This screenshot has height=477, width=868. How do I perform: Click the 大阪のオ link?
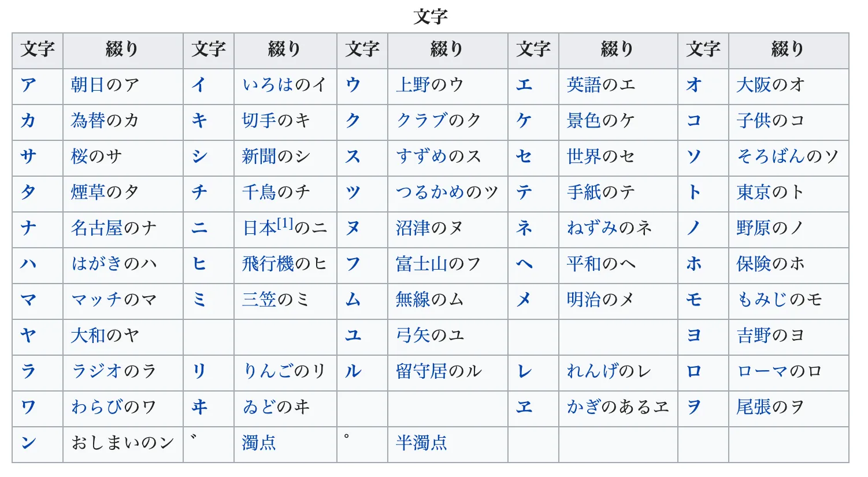coord(770,85)
